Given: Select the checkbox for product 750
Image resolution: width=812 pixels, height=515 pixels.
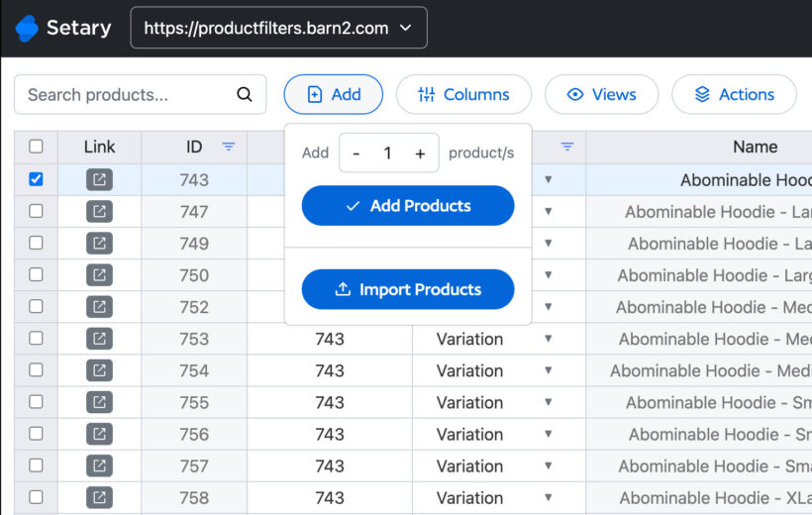Looking at the screenshot, I should [x=37, y=275].
